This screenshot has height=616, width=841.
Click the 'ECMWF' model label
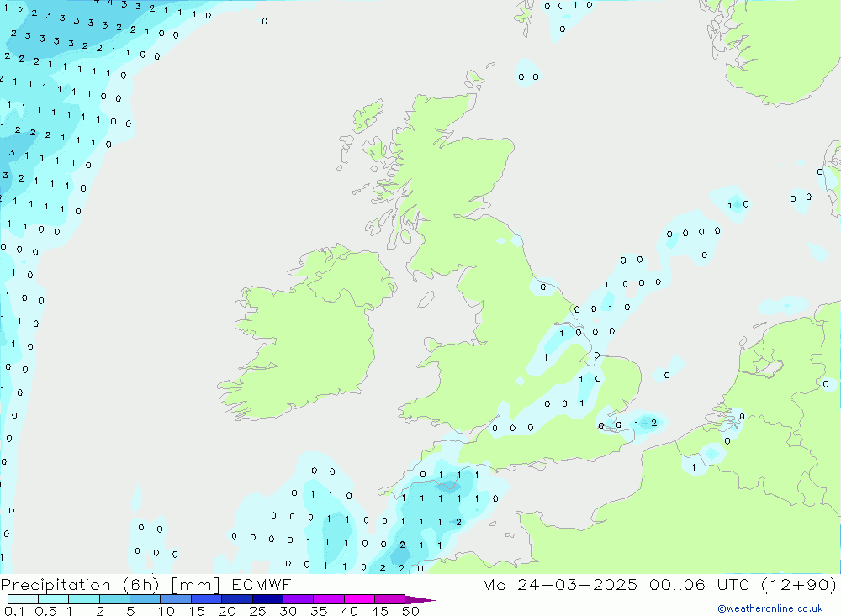[262, 584]
